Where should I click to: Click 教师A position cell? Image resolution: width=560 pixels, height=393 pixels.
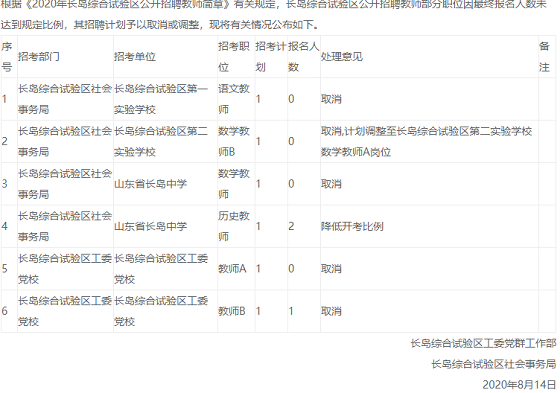232,269
